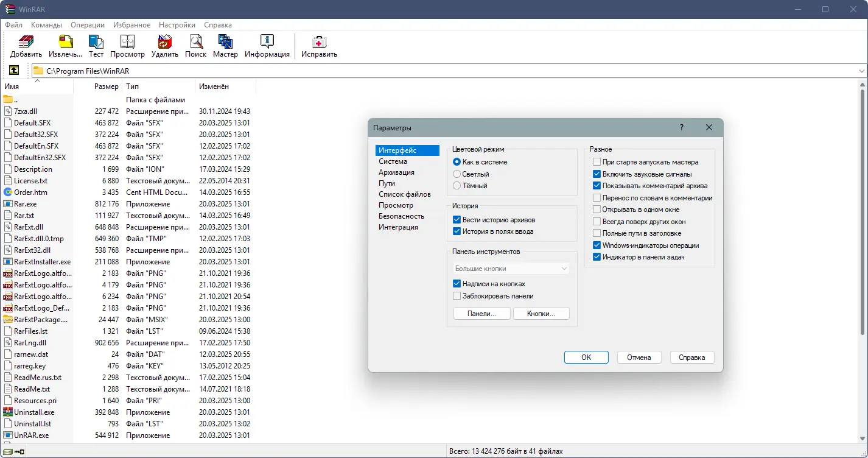Disable Включить звуковые сигналы
The image size is (868, 458).
(597, 174)
